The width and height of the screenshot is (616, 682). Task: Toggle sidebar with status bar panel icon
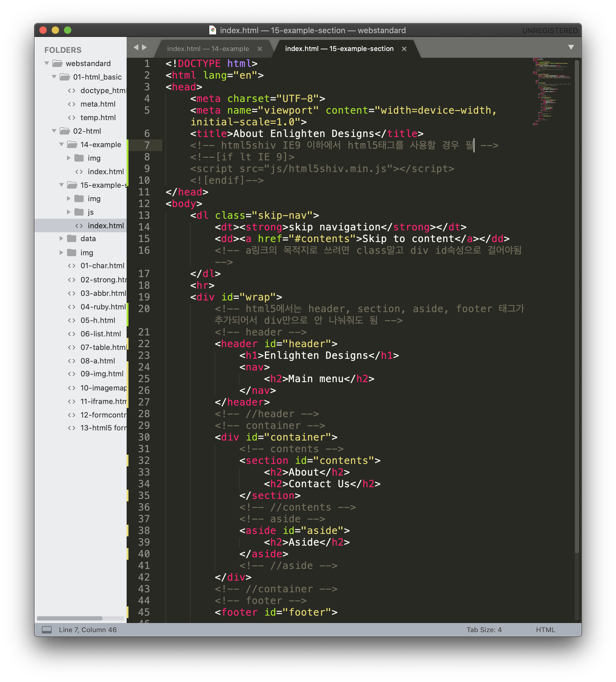(x=47, y=629)
